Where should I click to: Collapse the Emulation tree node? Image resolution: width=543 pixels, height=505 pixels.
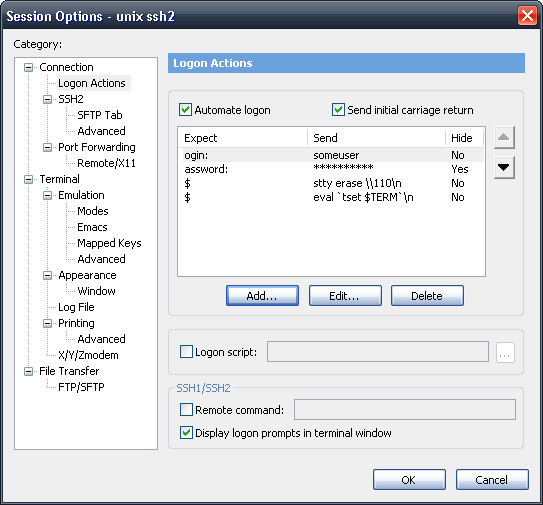point(47,195)
